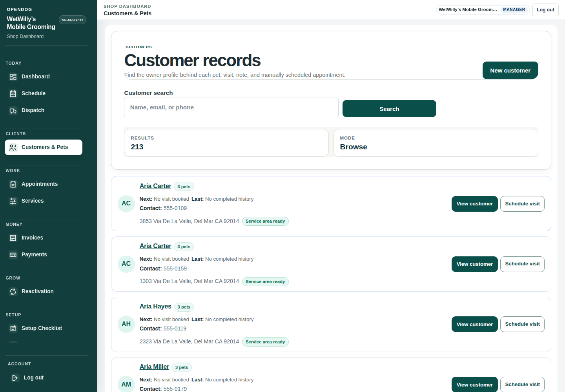
Task: Click Service area ready badge for 3853 address
Action: pos(265,221)
